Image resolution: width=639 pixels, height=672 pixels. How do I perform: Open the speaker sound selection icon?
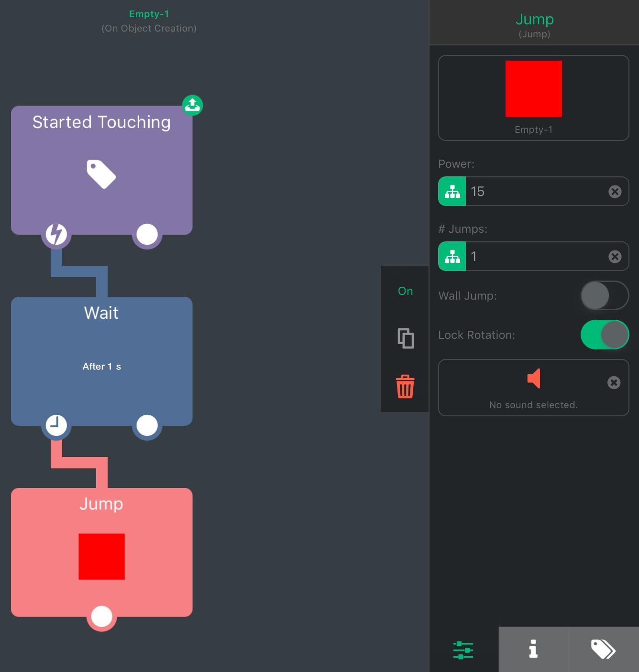[533, 379]
